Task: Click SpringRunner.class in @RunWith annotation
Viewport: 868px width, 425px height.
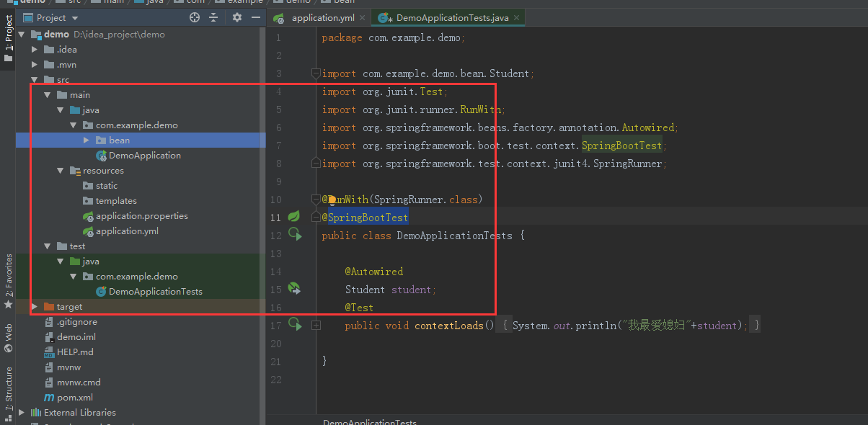Action: pos(425,200)
